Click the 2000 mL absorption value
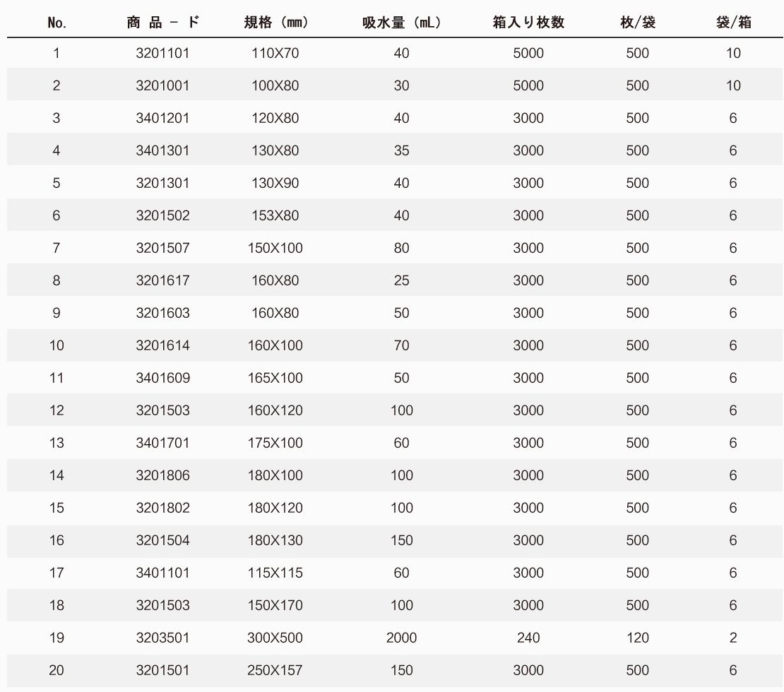The width and height of the screenshot is (784, 692). tap(401, 638)
